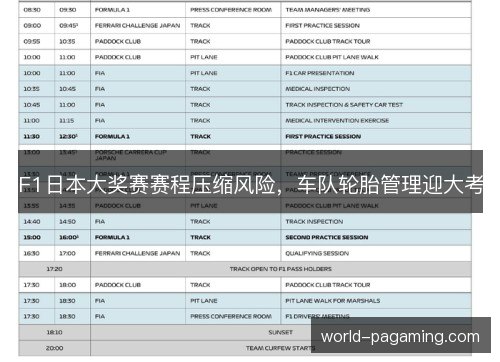This screenshot has width=500, height=362.
Task: Click the bold 16:00 end time
Action: tap(69, 238)
